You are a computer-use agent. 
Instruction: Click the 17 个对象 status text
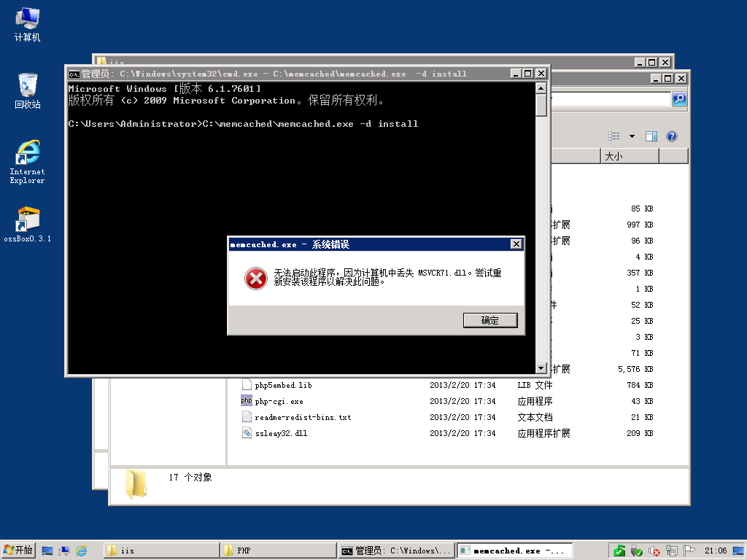coord(190,477)
